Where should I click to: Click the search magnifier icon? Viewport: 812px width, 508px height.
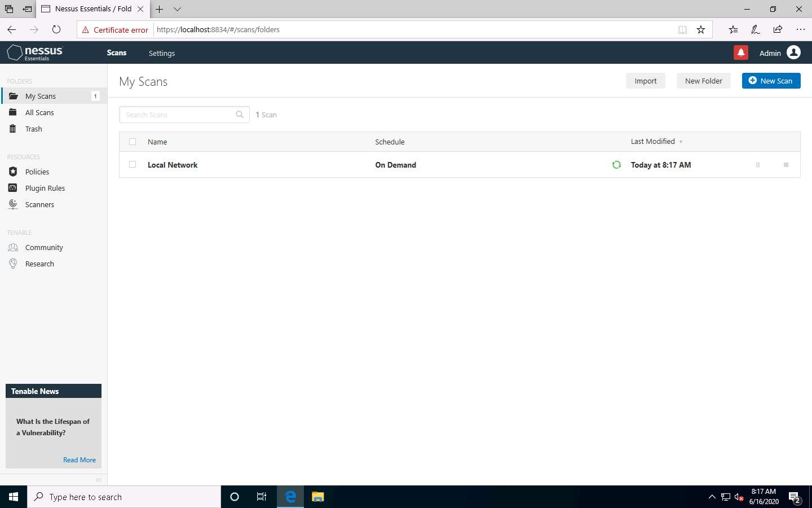pyautogui.click(x=240, y=115)
